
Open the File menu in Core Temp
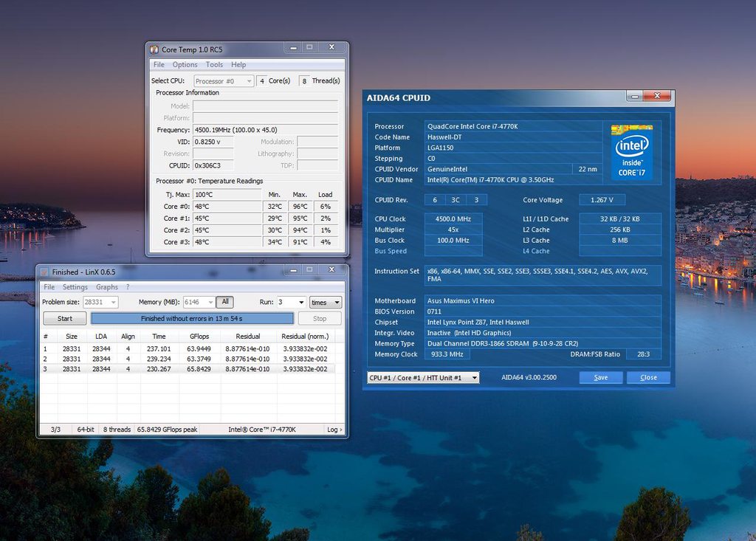(159, 65)
